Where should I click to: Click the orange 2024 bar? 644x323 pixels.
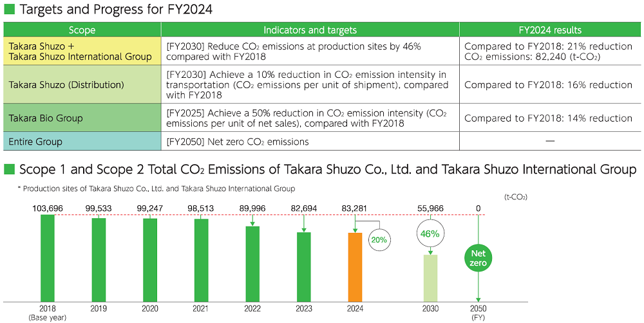[355, 266]
